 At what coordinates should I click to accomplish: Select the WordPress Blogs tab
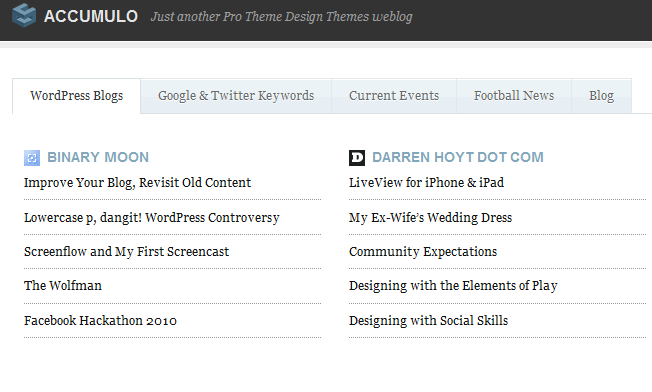pyautogui.click(x=77, y=96)
